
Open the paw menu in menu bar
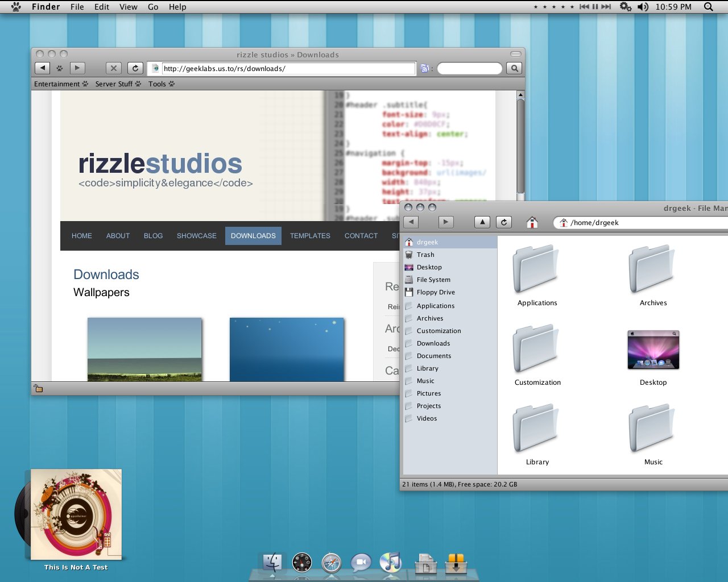[16, 7]
